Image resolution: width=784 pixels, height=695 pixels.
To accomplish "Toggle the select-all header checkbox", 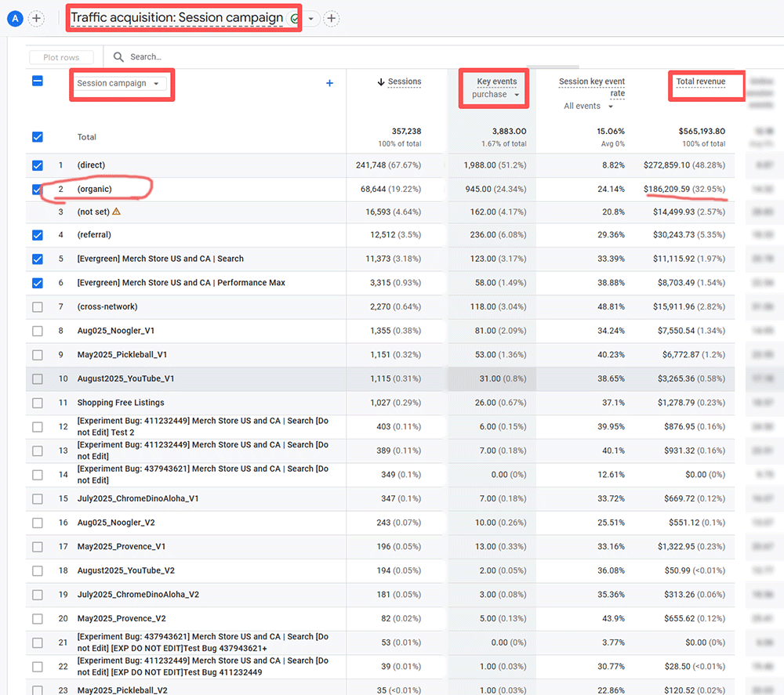I will 38,81.
